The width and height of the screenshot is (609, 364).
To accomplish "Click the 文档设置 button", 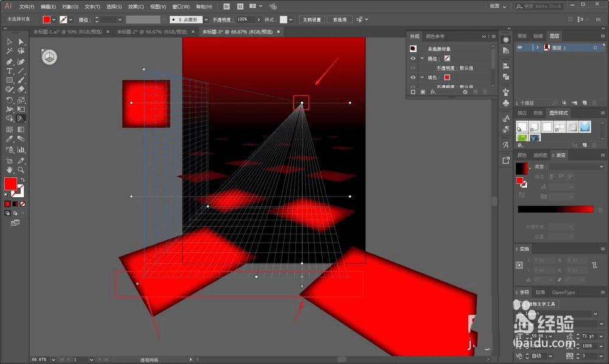I will [x=312, y=19].
